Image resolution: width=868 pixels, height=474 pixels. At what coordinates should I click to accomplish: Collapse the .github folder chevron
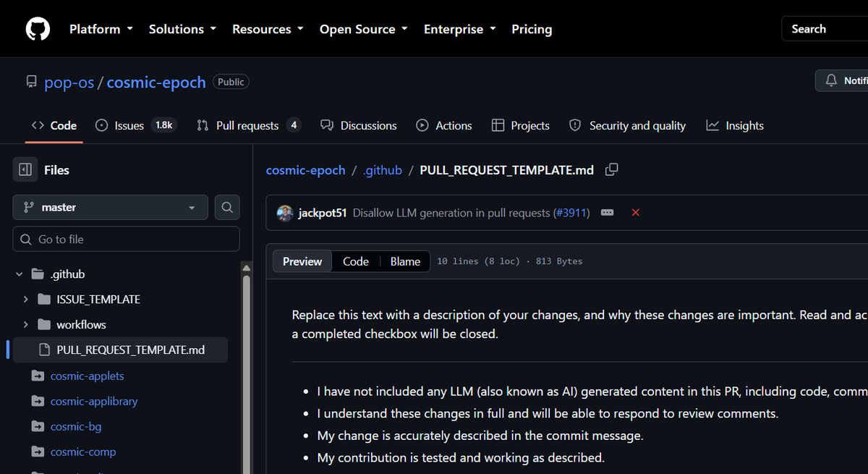tap(20, 274)
